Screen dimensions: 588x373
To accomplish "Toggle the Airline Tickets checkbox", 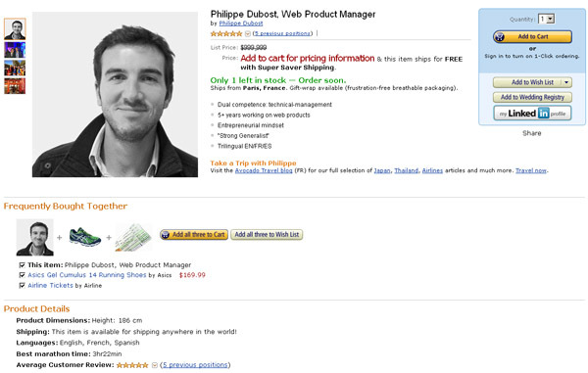I will point(22,285).
